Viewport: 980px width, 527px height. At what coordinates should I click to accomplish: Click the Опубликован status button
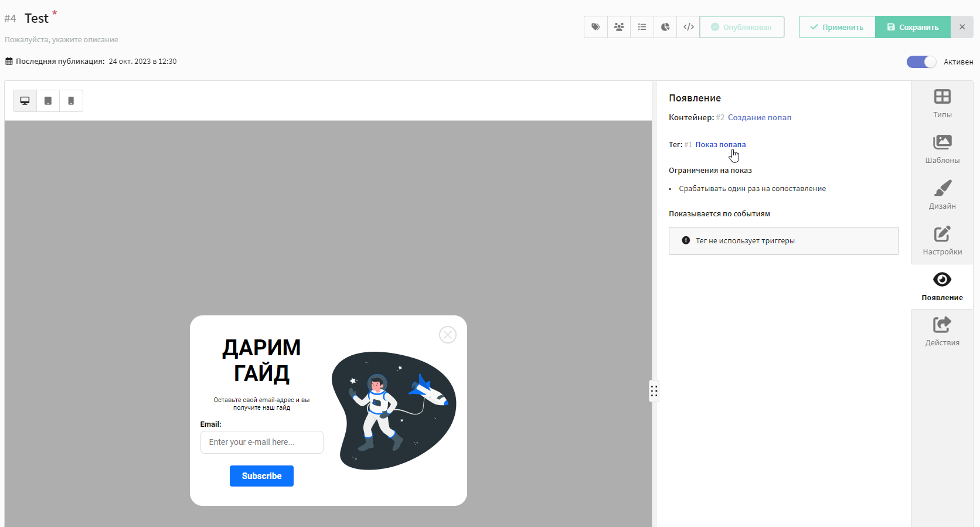coord(742,27)
